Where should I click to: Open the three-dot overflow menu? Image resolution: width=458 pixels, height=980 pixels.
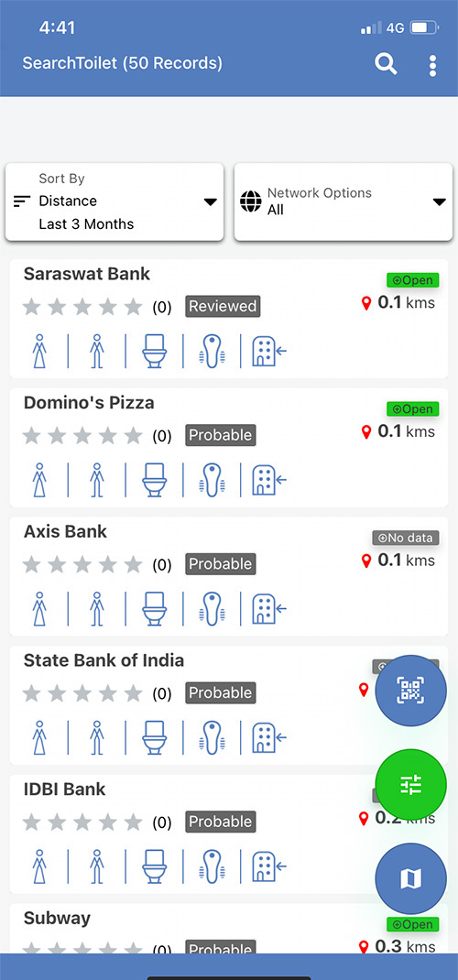tap(432, 66)
